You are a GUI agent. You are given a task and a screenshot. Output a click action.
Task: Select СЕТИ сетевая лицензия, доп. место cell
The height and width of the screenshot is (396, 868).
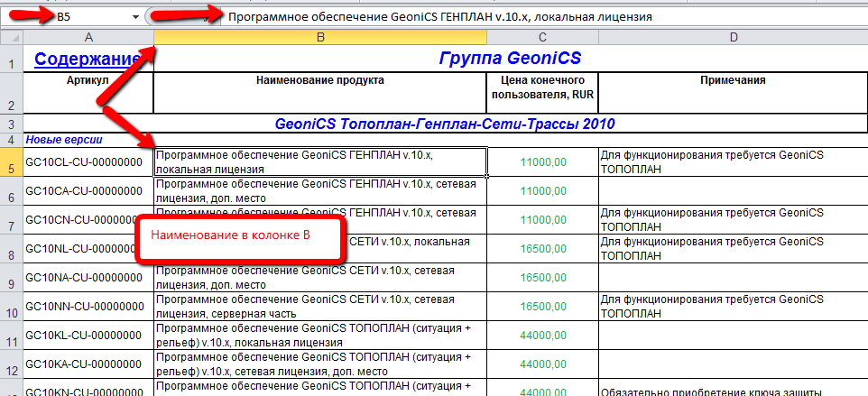click(x=320, y=277)
